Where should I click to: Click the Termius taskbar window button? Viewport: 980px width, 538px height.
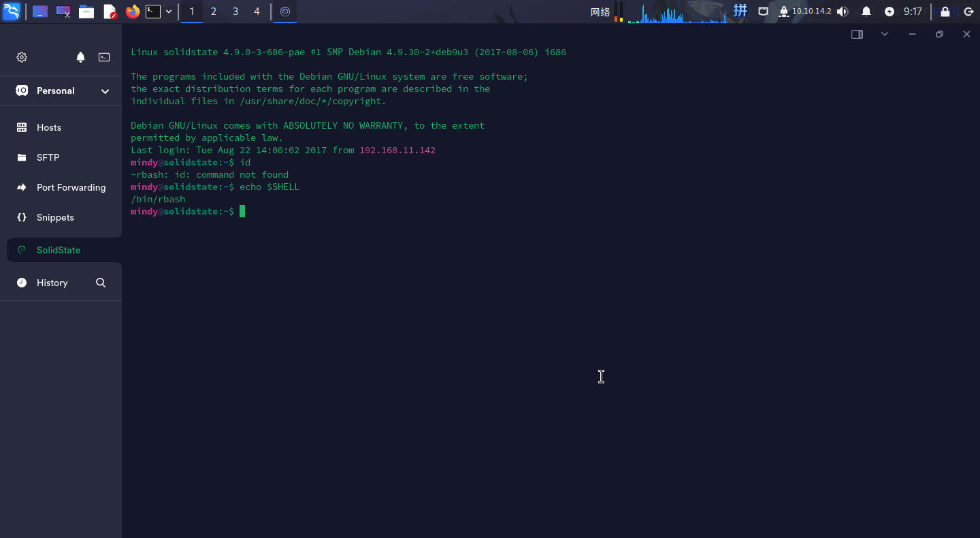[x=285, y=12]
